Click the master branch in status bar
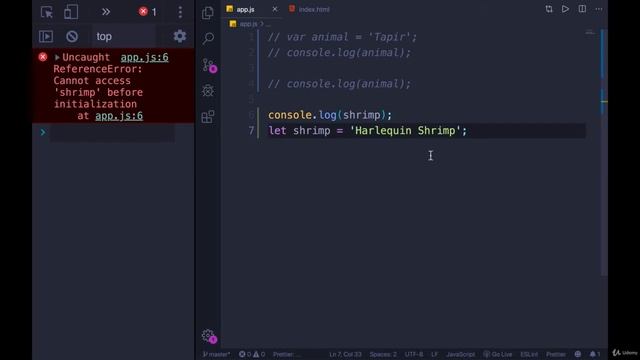 (x=217, y=354)
